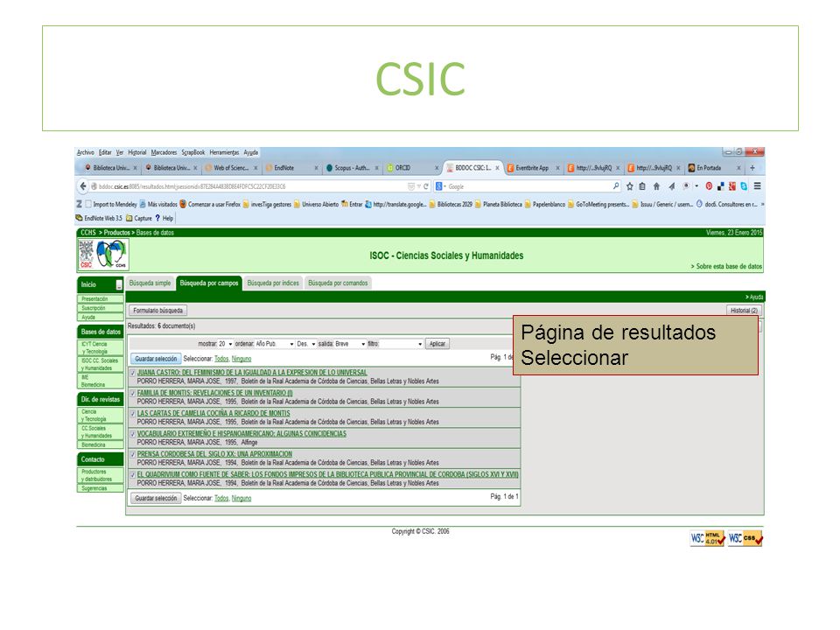Open the Más visitados bookmark
Viewport: 840px width, 630px height.
[x=158, y=204]
